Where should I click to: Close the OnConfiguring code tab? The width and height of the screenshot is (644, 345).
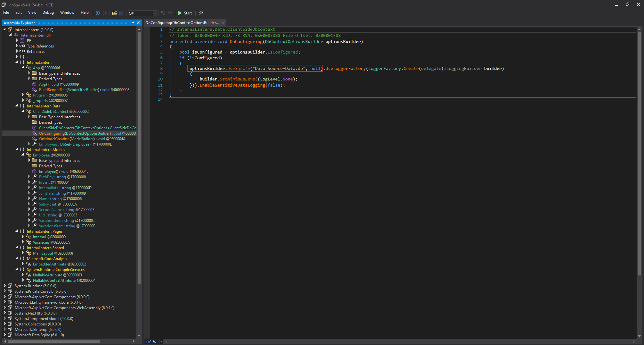(223, 23)
